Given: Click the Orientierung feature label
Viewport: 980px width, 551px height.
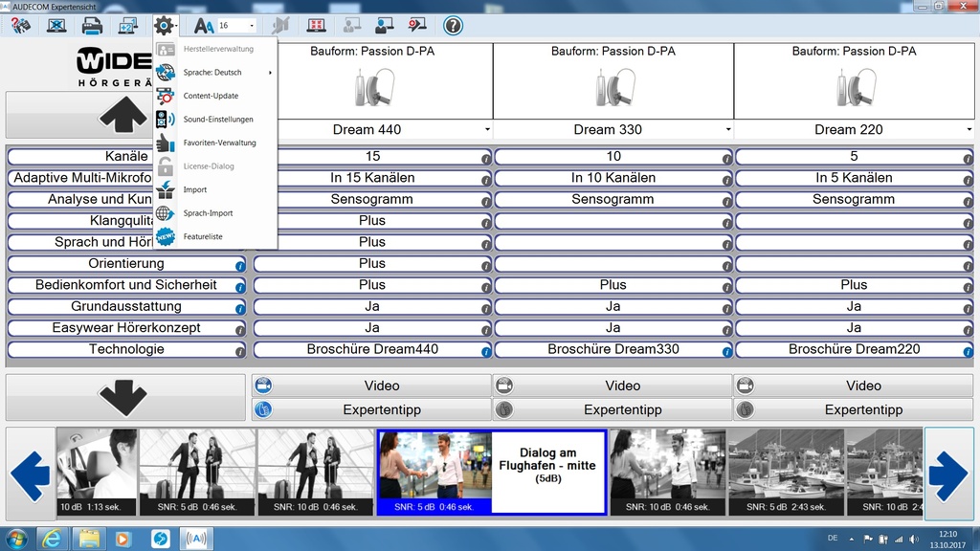Looking at the screenshot, I should pos(126,264).
